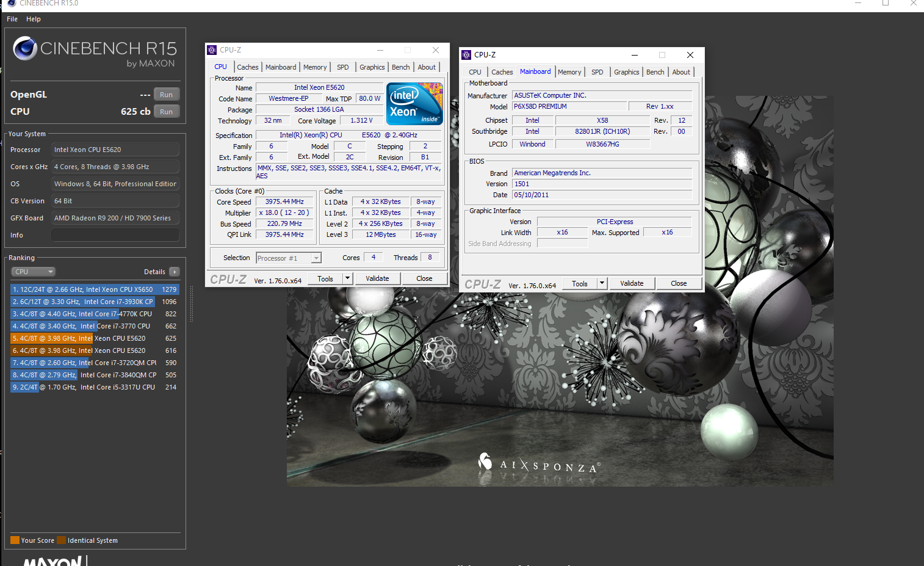The image size is (924, 566).
Task: Switch to Memory tab in right CPU-Z
Action: click(569, 72)
